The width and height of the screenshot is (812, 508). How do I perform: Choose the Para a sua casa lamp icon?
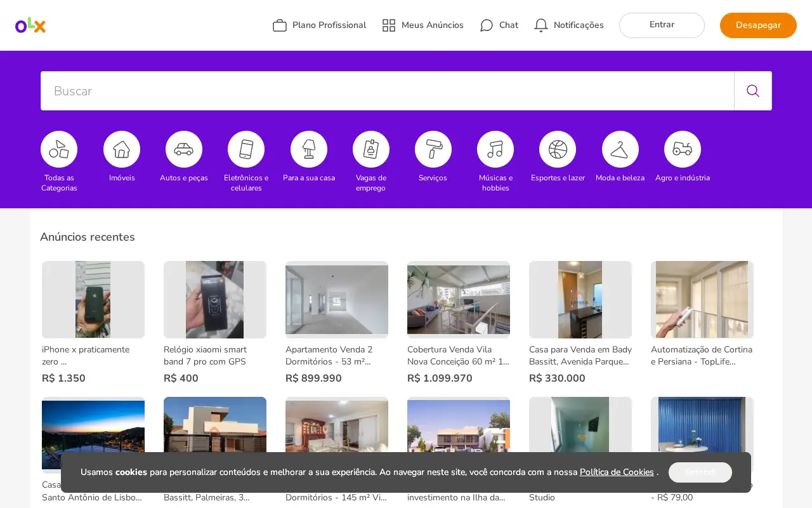coord(309,149)
